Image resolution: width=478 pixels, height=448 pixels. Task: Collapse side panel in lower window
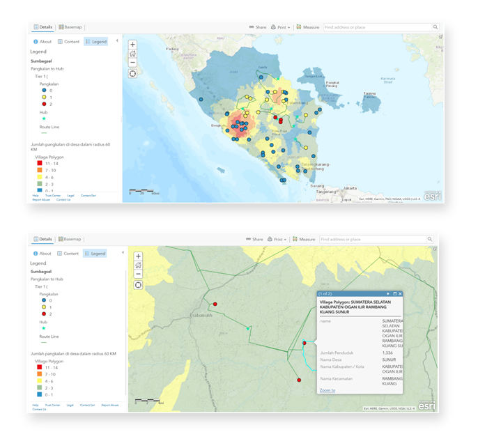[123, 252]
